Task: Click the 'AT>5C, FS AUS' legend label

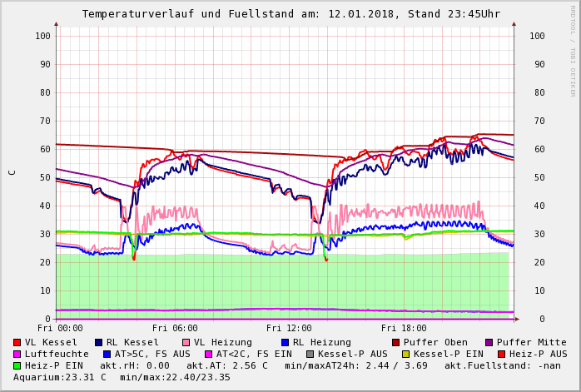Action: click(151, 355)
